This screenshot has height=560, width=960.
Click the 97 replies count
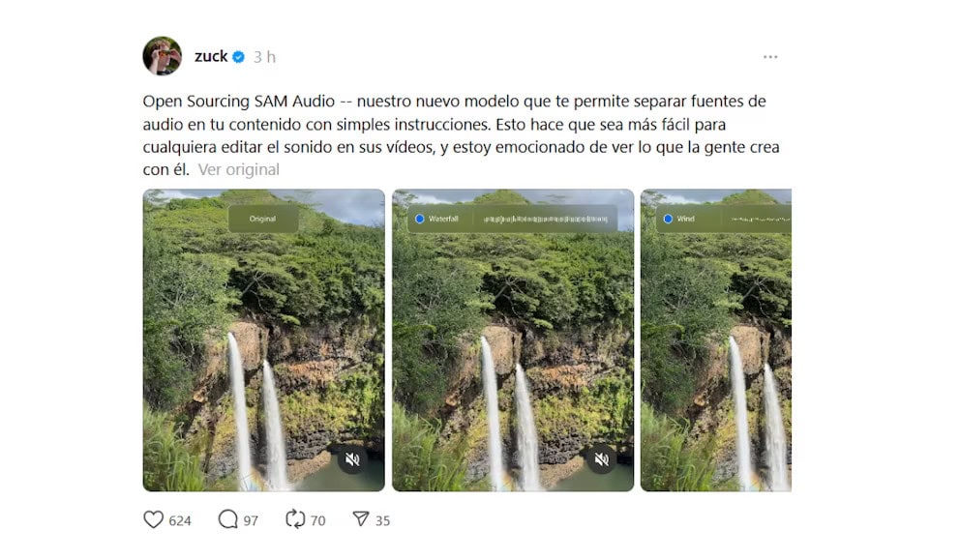click(250, 520)
